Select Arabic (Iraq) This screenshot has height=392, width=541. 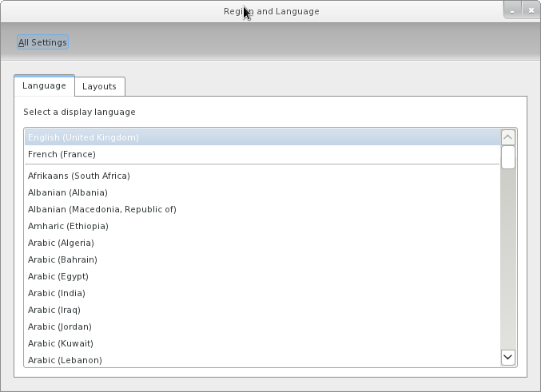[54, 310]
